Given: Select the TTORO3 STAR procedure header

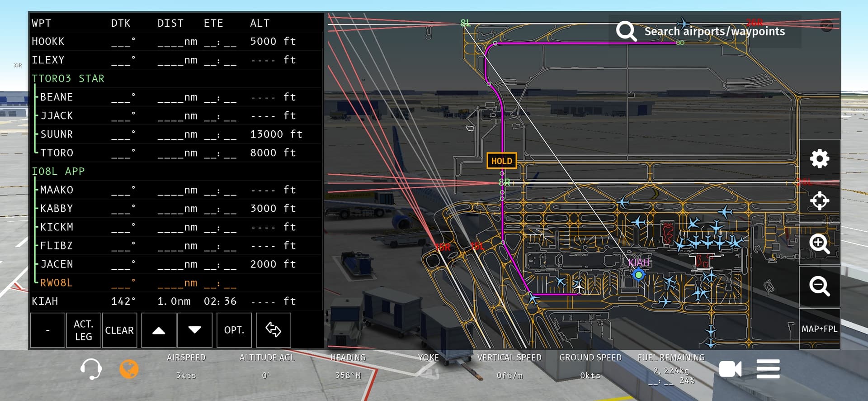Looking at the screenshot, I should pos(176,79).
